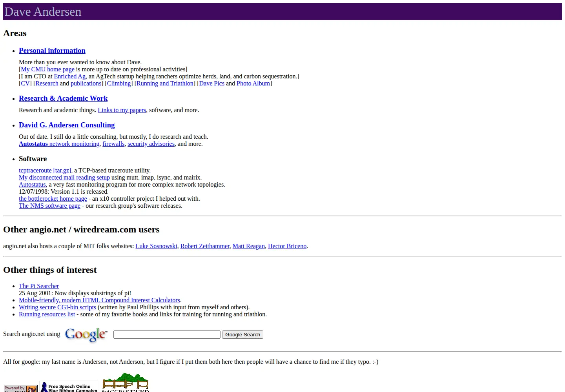565x392 pixels.
Task: Click the Areas heading
Action: point(15,33)
